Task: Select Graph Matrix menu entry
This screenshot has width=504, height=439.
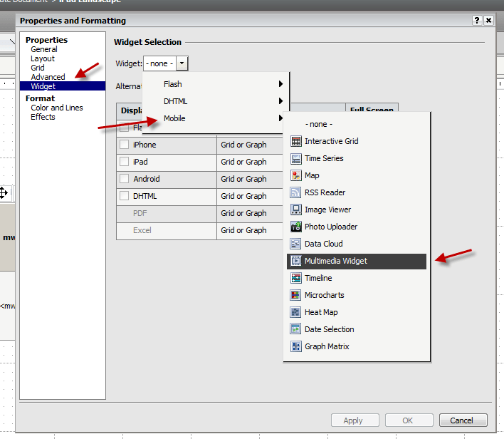Action: click(327, 346)
